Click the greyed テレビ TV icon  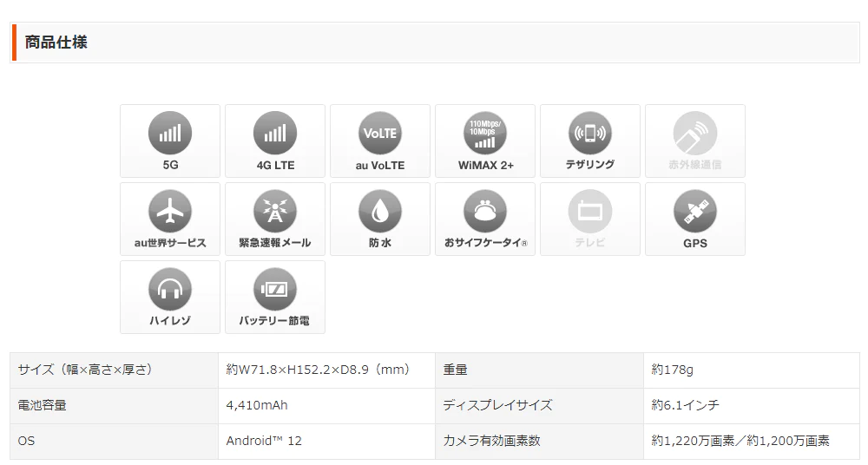tap(590, 212)
